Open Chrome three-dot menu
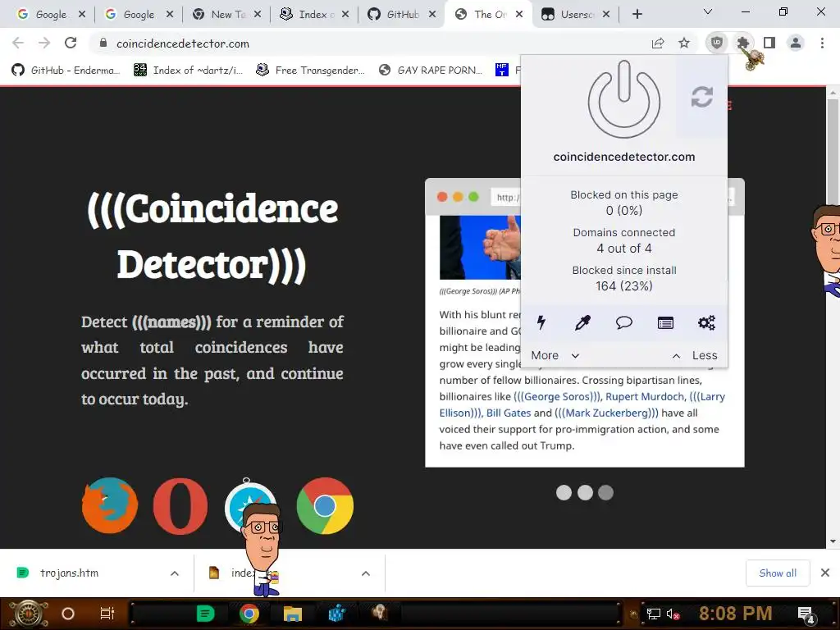Viewport: 840px width, 630px height. [x=822, y=43]
